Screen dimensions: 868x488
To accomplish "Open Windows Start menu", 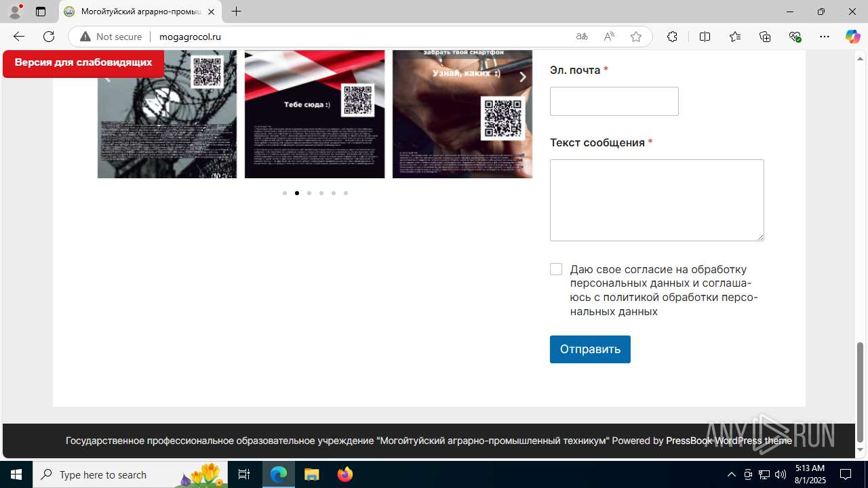I will (x=16, y=474).
